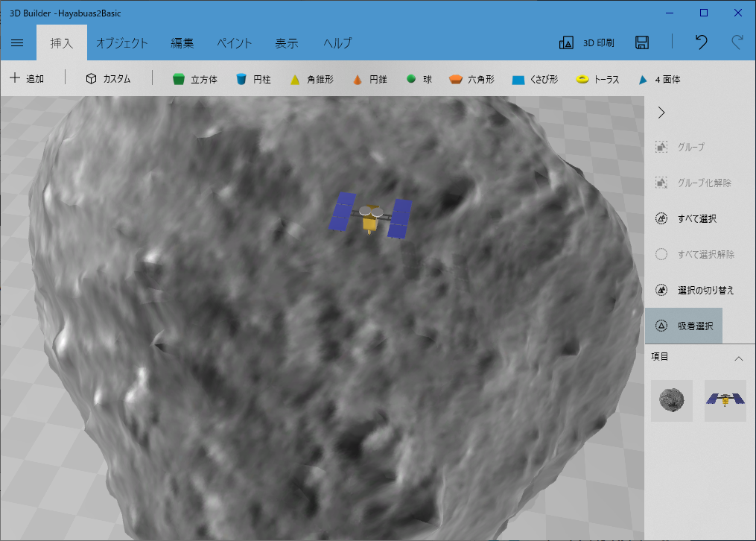
Task: Switch to the 挿入 tab
Action: 62,43
